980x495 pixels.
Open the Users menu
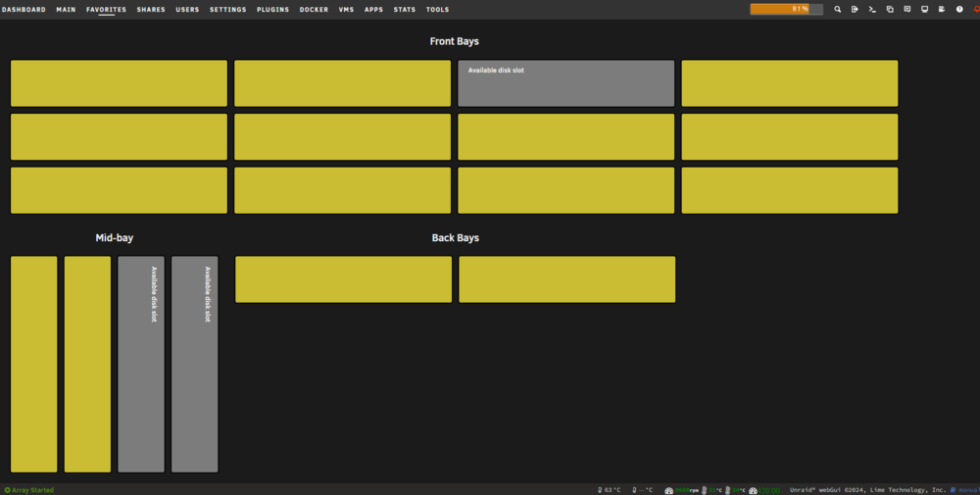(x=187, y=10)
